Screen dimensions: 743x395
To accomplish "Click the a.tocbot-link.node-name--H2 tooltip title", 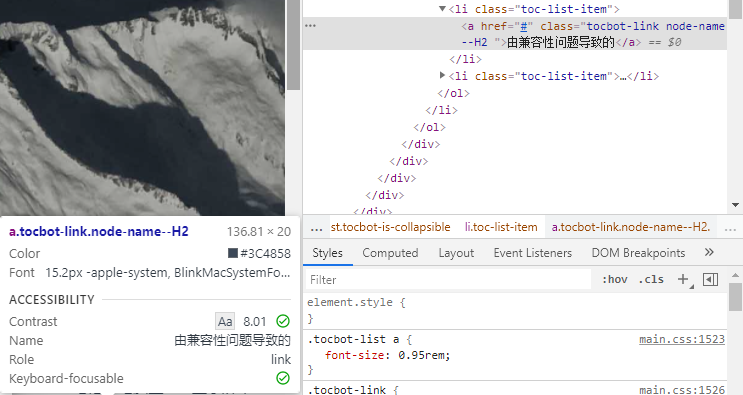I will pyautogui.click(x=99, y=232).
